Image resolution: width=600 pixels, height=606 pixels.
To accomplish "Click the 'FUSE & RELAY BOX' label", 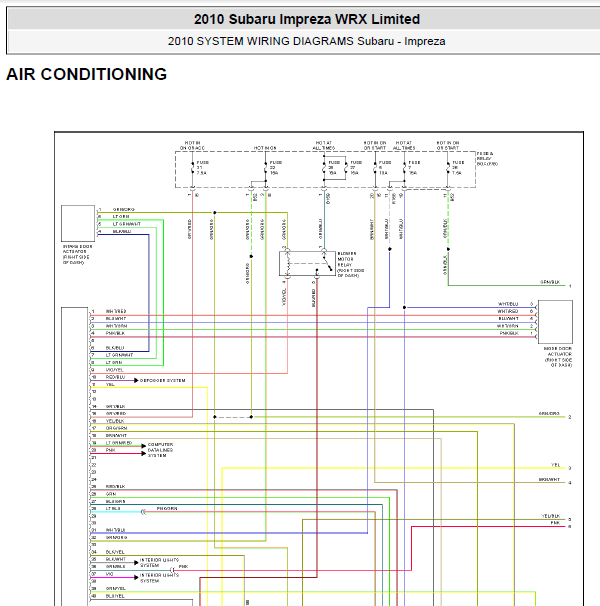I will [487, 158].
